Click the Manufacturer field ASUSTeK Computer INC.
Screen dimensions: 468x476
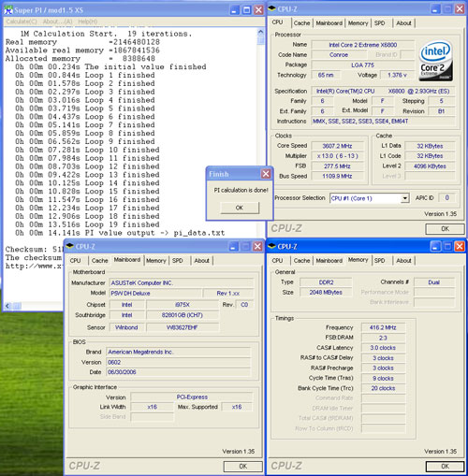182,283
